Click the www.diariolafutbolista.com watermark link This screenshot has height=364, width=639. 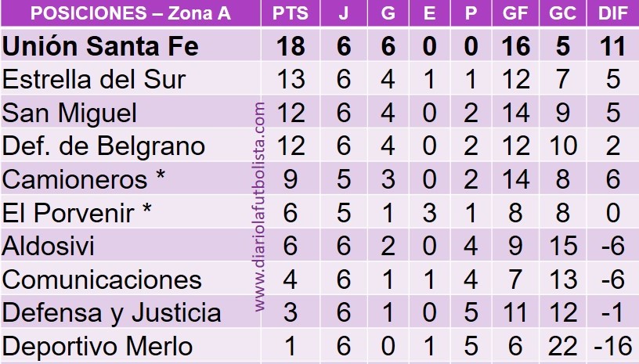coord(259,207)
